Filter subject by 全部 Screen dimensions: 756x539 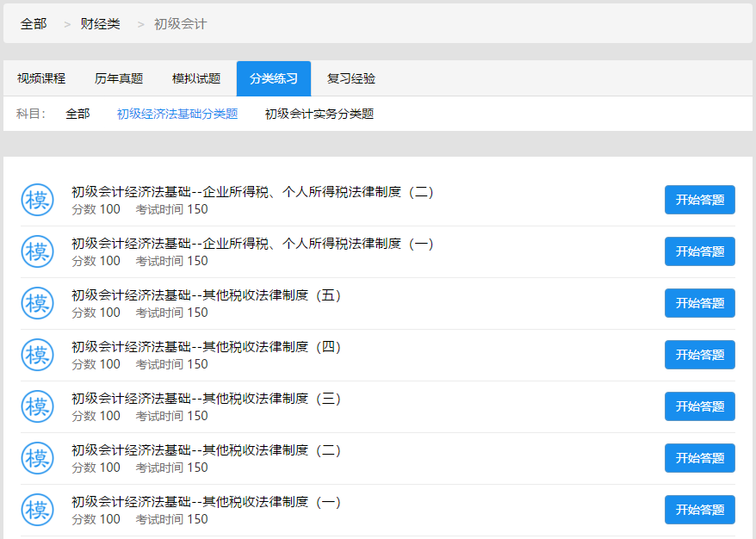click(77, 114)
